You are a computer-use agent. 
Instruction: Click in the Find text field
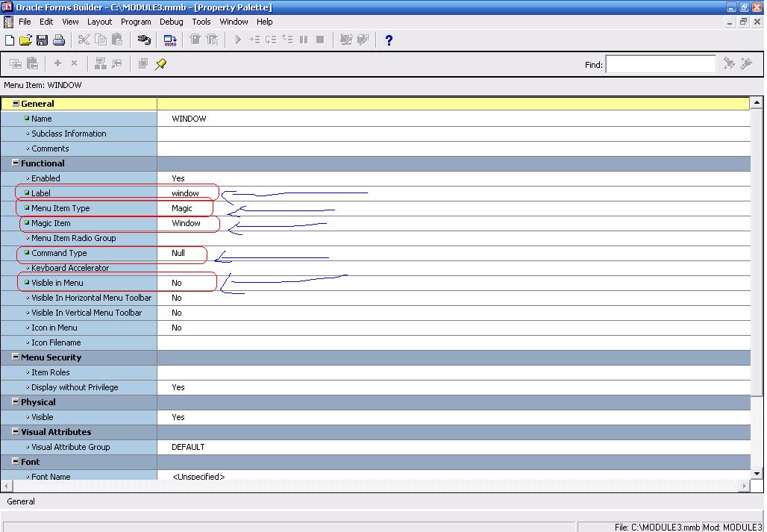click(660, 65)
